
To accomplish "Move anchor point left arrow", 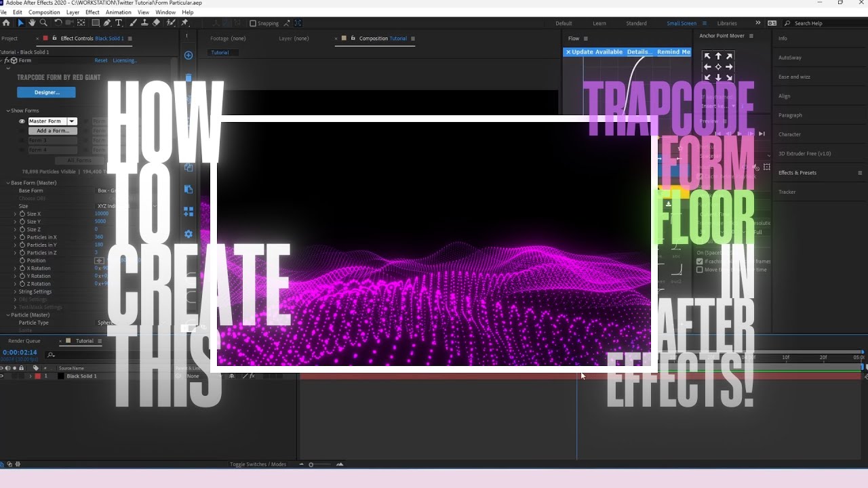I will 707,67.
